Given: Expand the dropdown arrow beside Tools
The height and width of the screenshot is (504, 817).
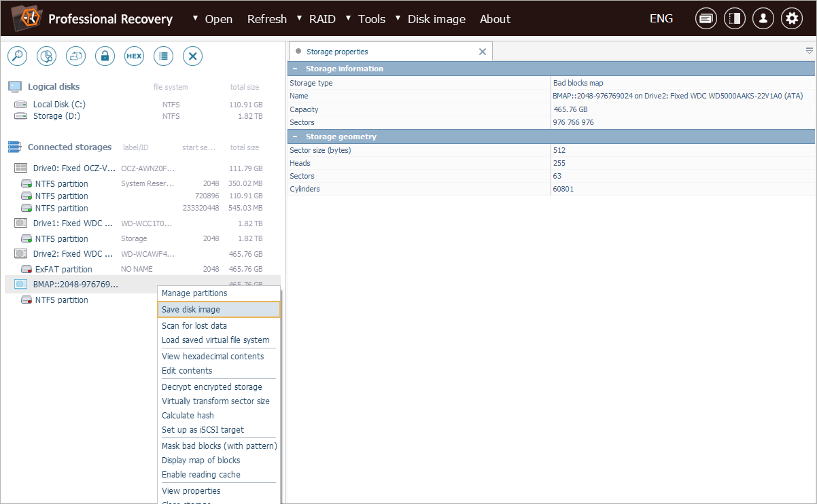Looking at the screenshot, I should pos(349,18).
